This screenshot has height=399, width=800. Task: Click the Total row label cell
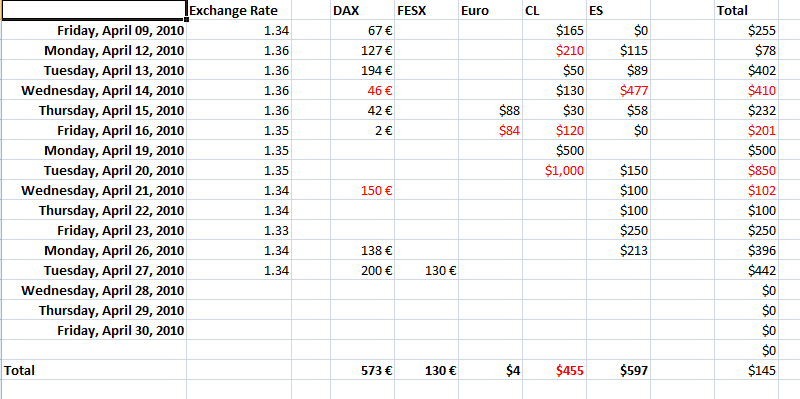click(94, 370)
